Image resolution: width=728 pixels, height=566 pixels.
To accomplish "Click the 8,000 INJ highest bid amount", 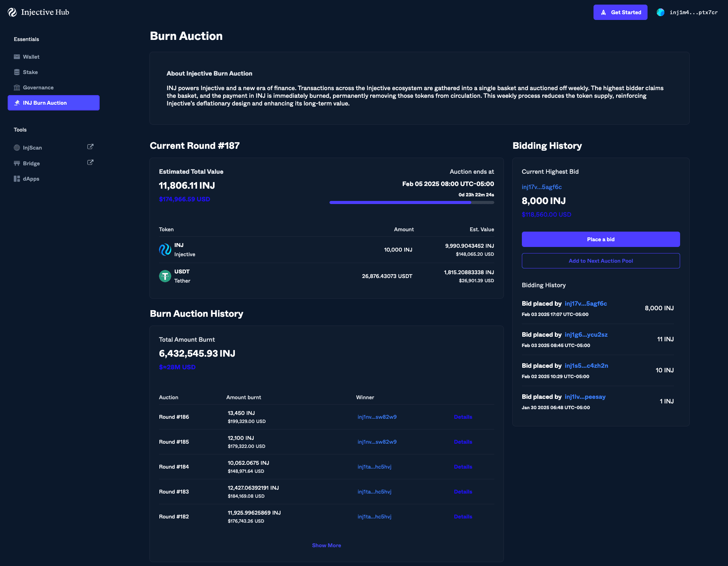I will coord(544,201).
